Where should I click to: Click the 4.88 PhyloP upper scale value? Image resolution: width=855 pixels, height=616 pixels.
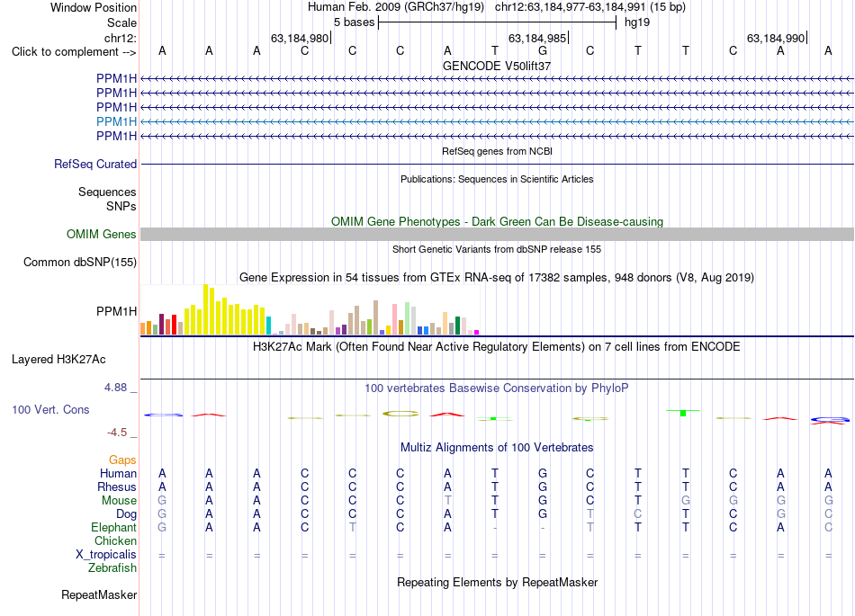click(115, 388)
